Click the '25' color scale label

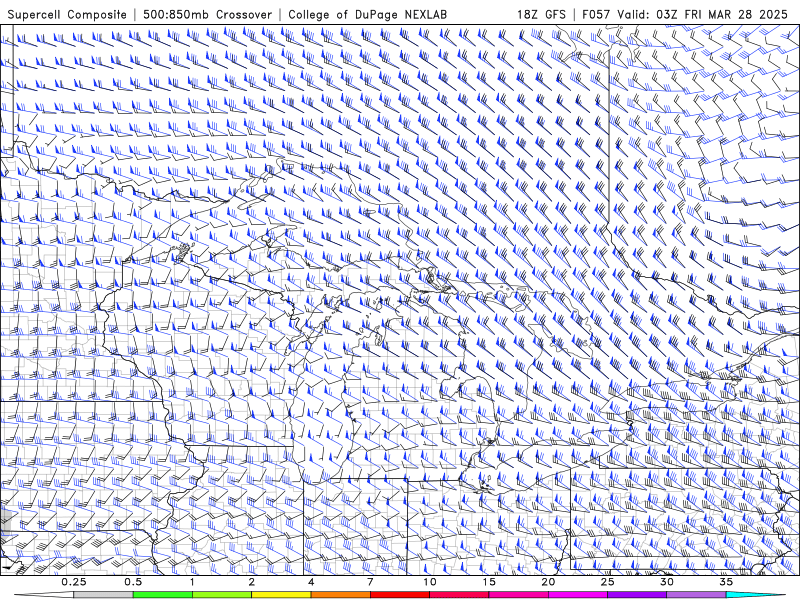[x=607, y=582]
